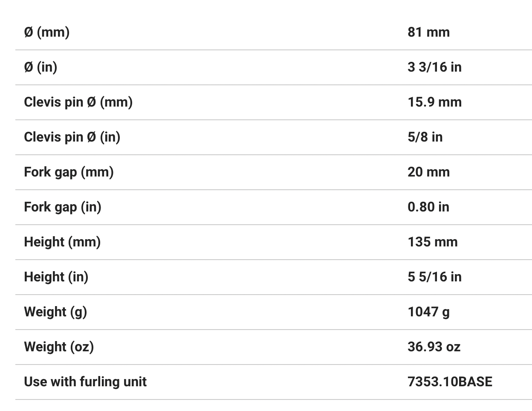Viewport: 532px width, 411px height.
Task: Click the "Height (in)" label
Action: point(56,277)
